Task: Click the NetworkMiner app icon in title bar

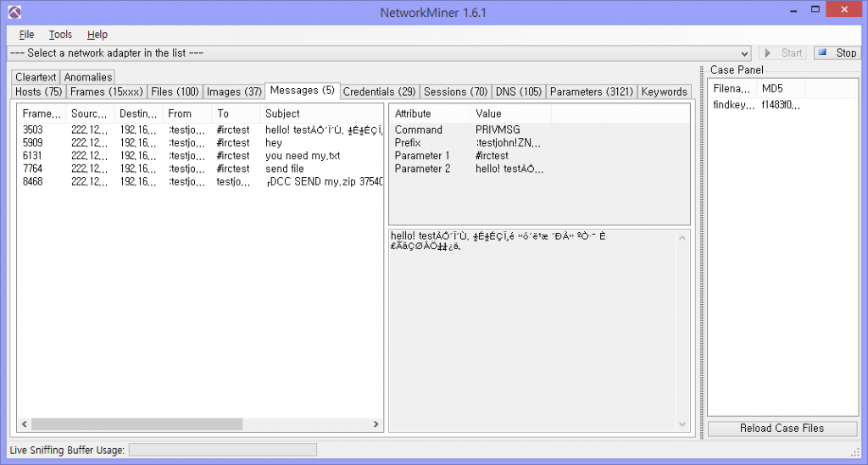Action: [x=15, y=12]
